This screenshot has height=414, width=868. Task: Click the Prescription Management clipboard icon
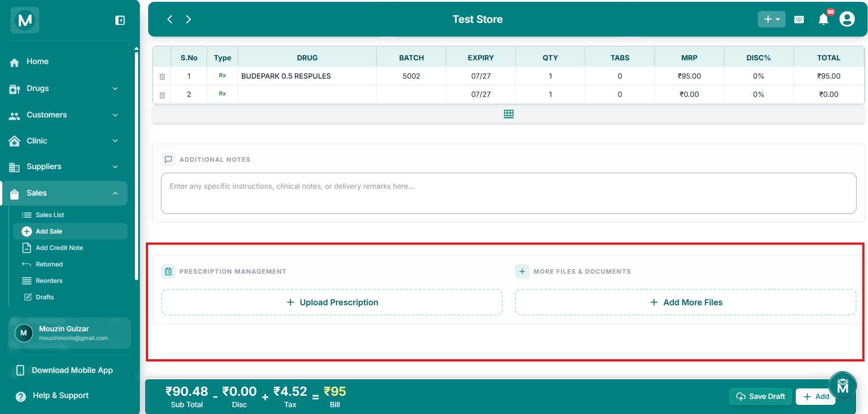168,271
